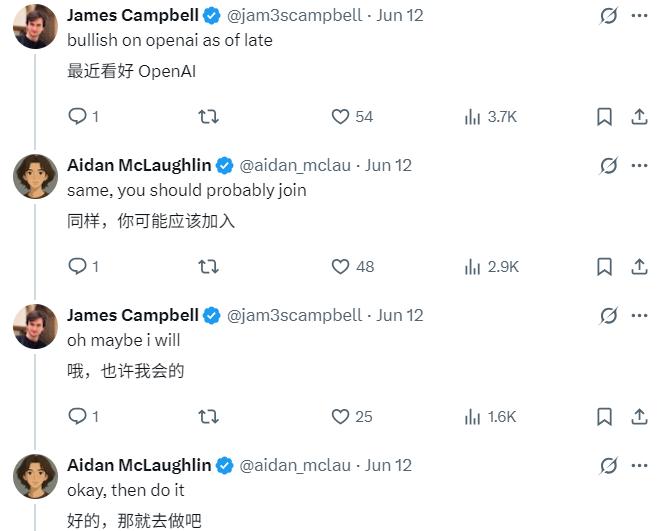Open the more options menu on the first tweet
662x531 pixels.
click(639, 16)
